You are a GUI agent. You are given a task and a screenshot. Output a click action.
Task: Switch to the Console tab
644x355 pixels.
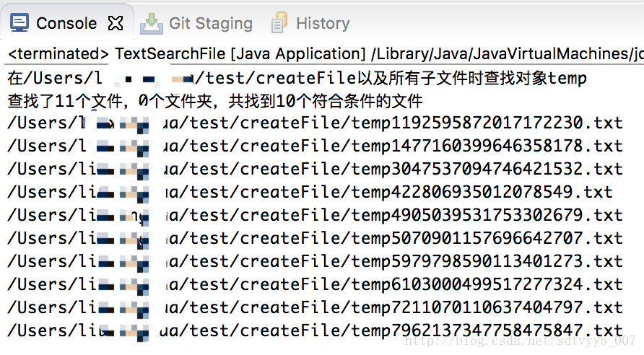pos(66,23)
